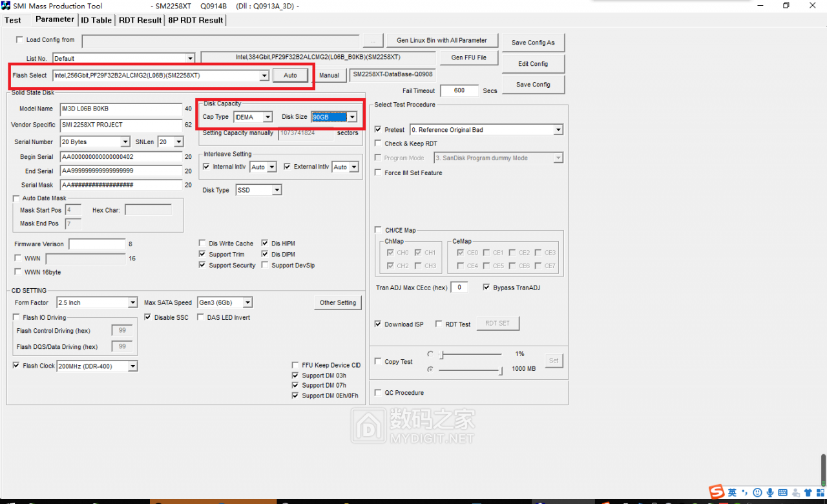Switch to the ID Table tab
The height and width of the screenshot is (504, 827).
[96, 20]
